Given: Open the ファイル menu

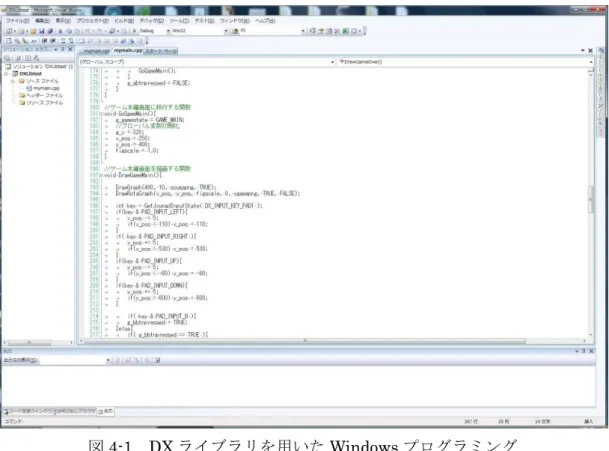Looking at the screenshot, I should point(17,21).
